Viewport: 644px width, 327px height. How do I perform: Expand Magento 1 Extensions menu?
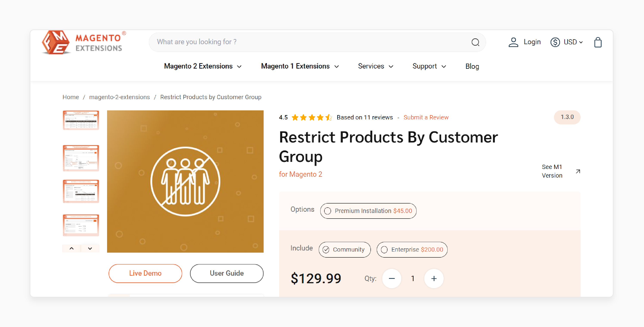(300, 66)
